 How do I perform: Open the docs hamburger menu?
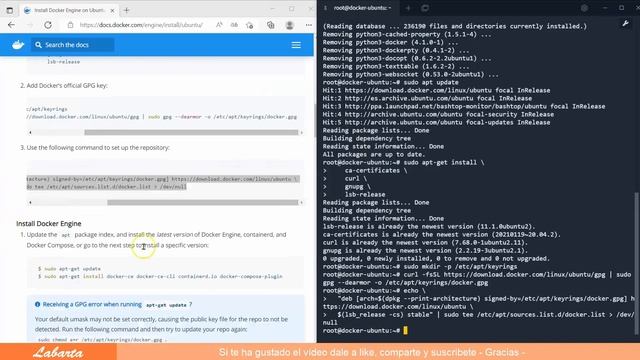pos(296,45)
